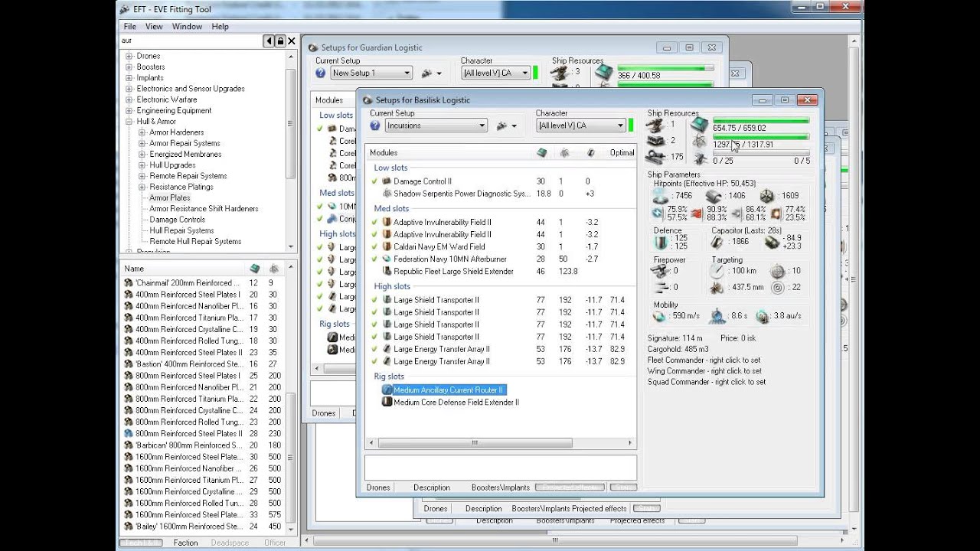Click the scan resolution icon showing 437.5 mm

[x=717, y=288]
